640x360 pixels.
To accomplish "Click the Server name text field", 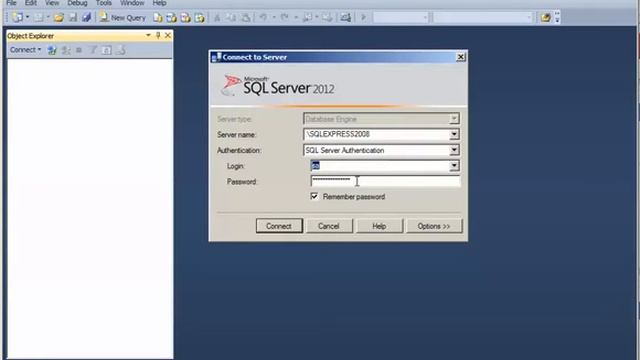I will click(x=376, y=134).
